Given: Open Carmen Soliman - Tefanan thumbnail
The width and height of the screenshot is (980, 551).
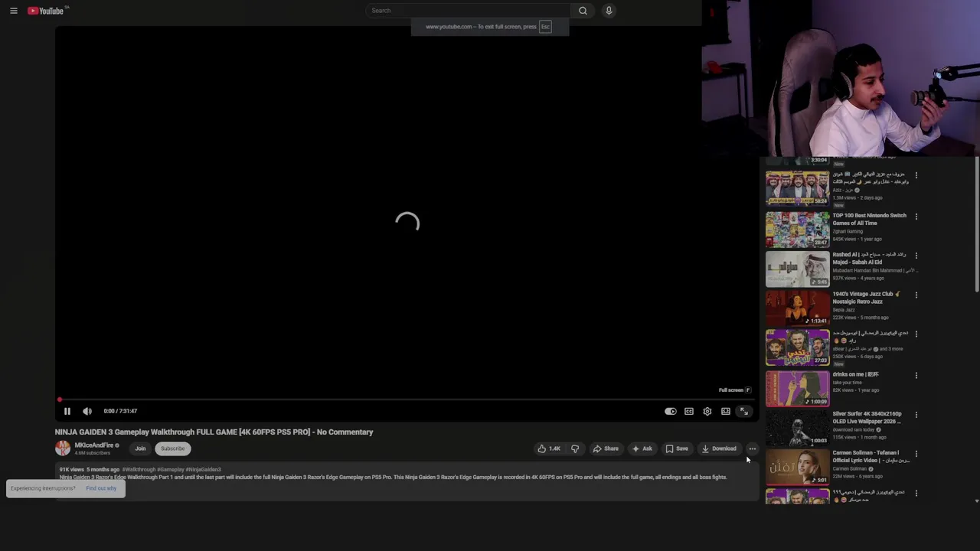Looking at the screenshot, I should [x=797, y=467].
